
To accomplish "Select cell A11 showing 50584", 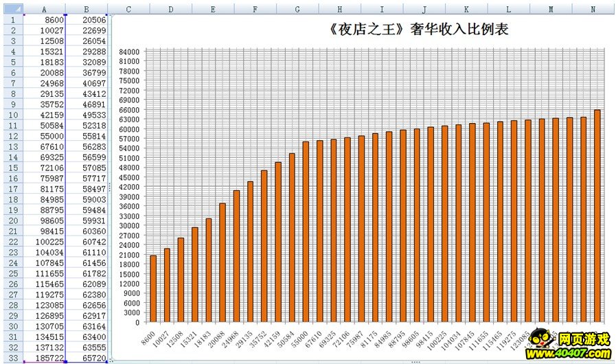I will tap(44, 126).
